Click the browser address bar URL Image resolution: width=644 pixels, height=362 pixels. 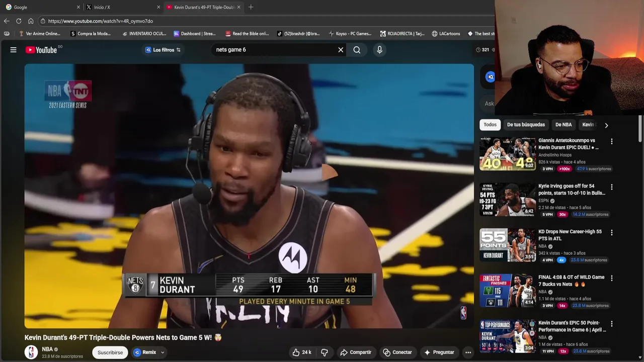click(100, 21)
